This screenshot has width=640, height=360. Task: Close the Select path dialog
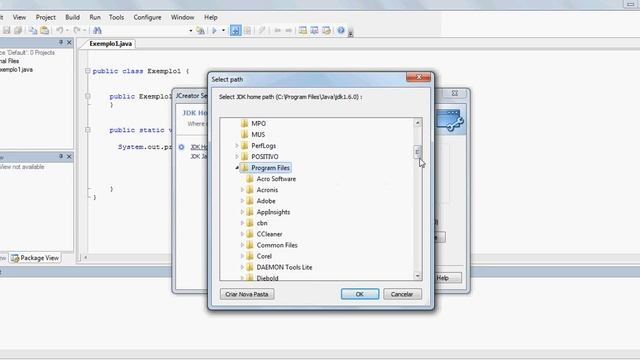click(418, 77)
